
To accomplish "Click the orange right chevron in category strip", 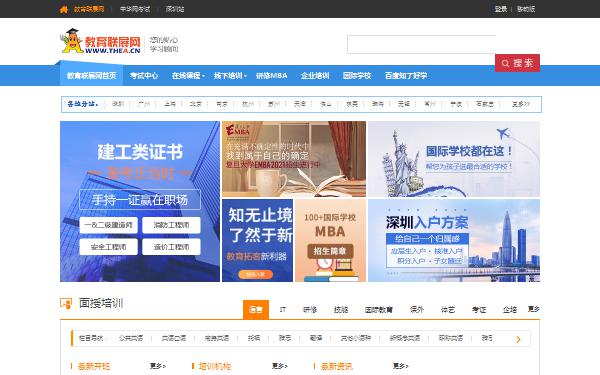I will pos(518,339).
